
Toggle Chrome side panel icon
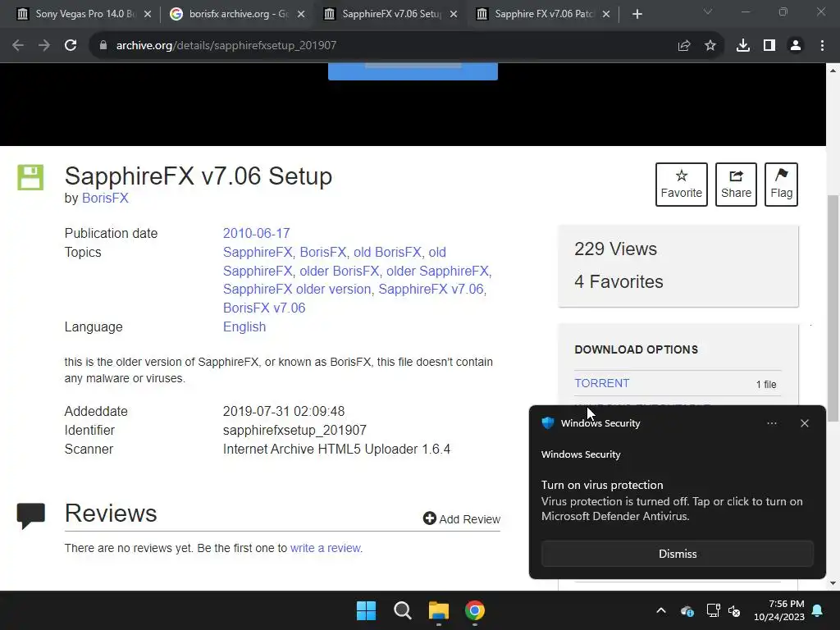[769, 46]
